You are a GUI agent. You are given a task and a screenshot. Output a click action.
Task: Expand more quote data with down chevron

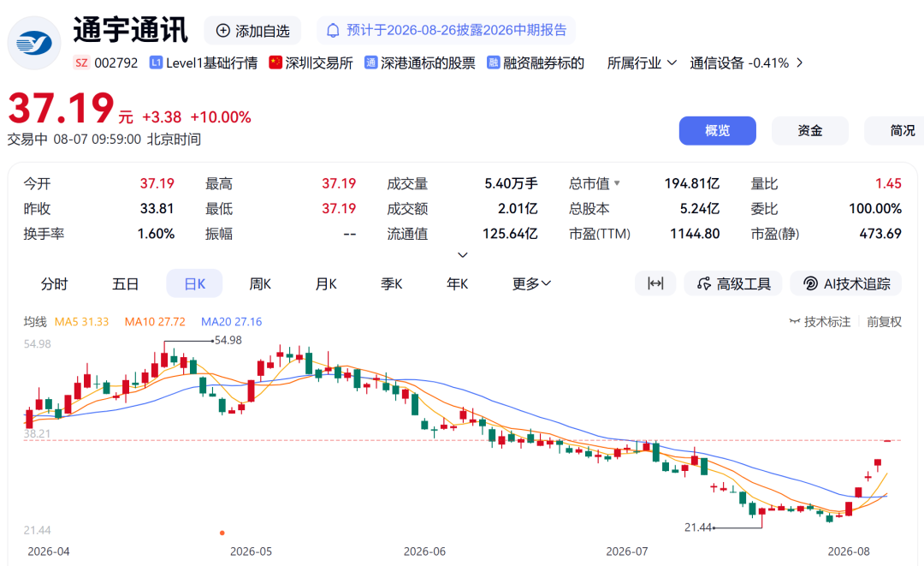point(463,255)
